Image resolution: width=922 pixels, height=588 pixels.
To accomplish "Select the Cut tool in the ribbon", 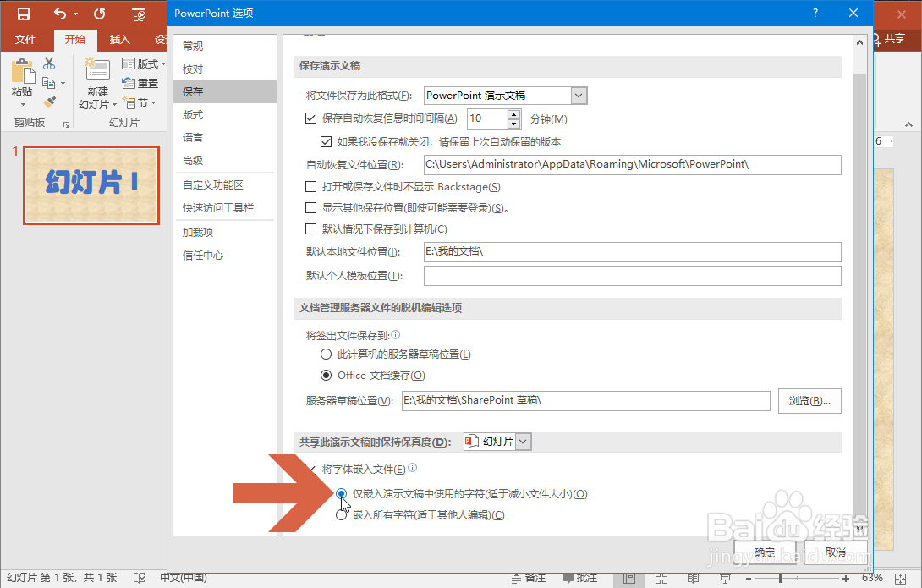I will click(x=49, y=63).
